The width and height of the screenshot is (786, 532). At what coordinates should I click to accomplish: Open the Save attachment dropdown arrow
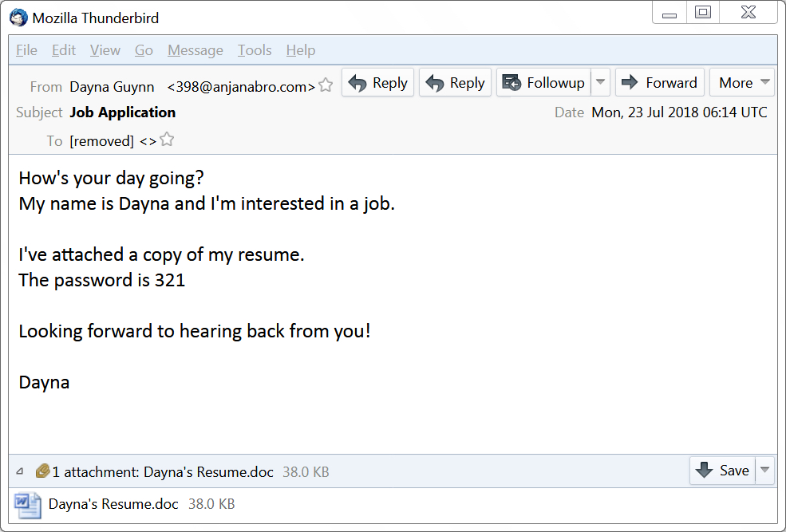(x=765, y=470)
